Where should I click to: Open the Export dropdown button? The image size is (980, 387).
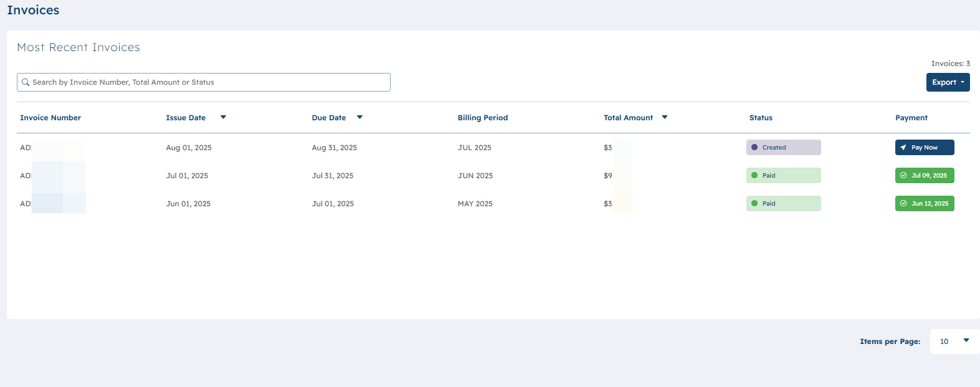click(x=948, y=82)
